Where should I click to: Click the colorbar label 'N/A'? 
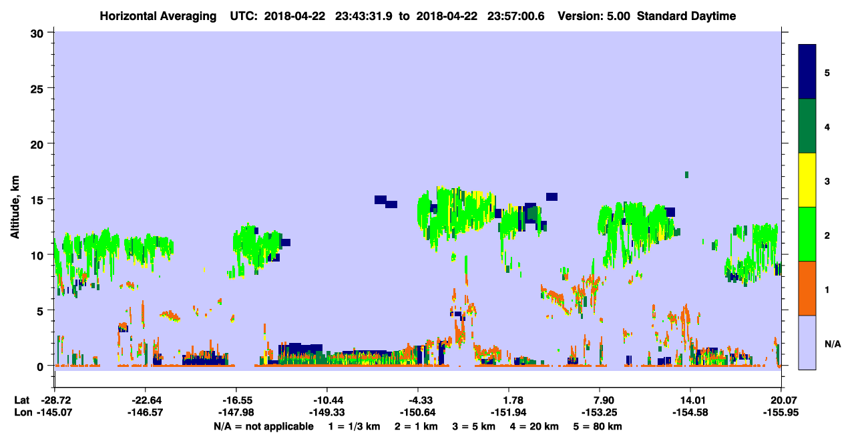(833, 344)
